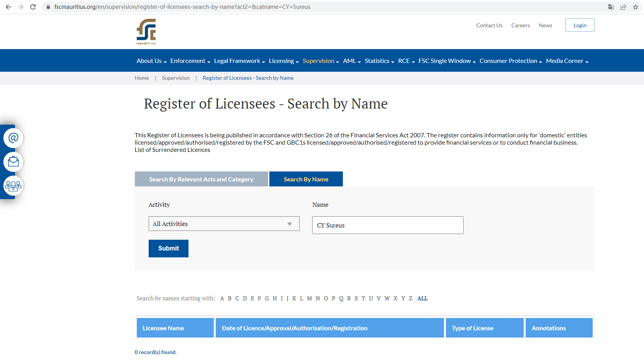The image size is (644, 364).
Task: Select the Search By Name tab
Action: [306, 179]
